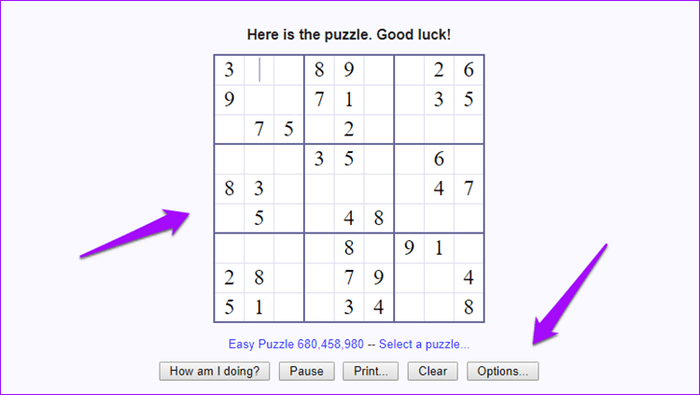Click the 'How am I doing?' button
The image size is (700, 395).
[214, 371]
